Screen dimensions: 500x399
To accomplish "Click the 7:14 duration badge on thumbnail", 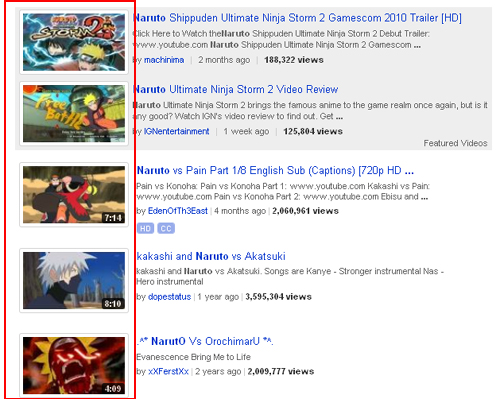I will [113, 218].
